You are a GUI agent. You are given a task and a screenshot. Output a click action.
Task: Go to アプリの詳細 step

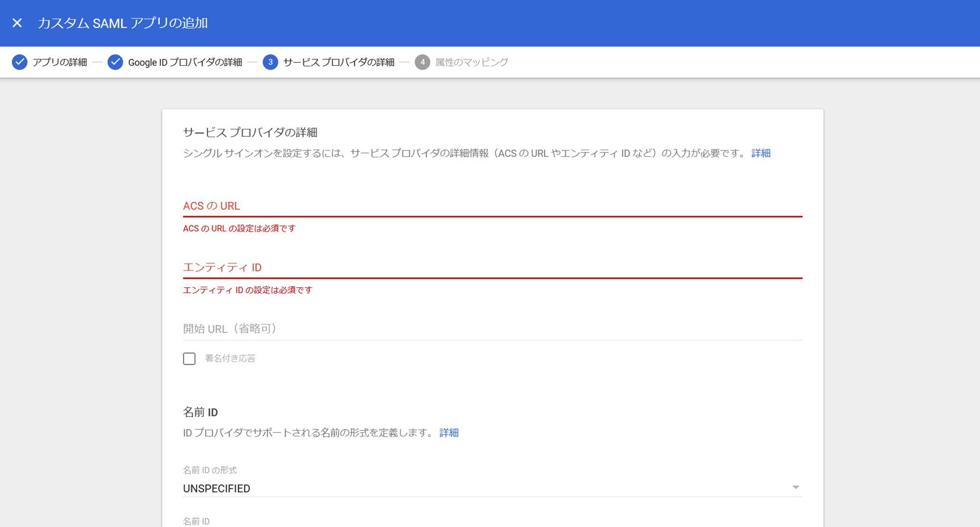60,62
